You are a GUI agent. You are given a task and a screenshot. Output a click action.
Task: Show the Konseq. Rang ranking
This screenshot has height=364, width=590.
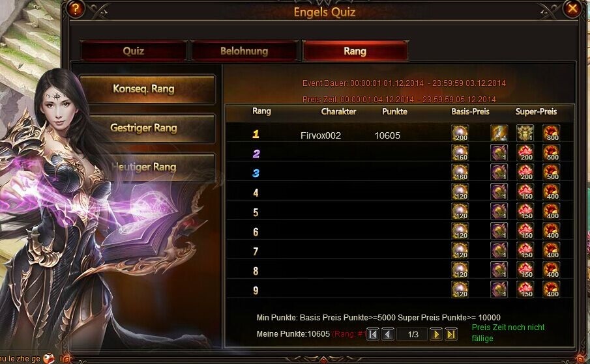147,89
